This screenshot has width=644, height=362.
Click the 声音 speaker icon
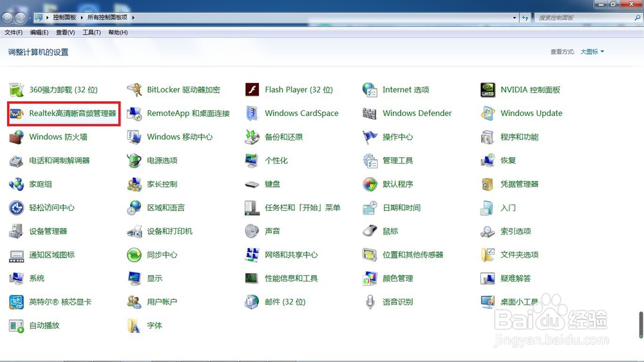point(252,231)
